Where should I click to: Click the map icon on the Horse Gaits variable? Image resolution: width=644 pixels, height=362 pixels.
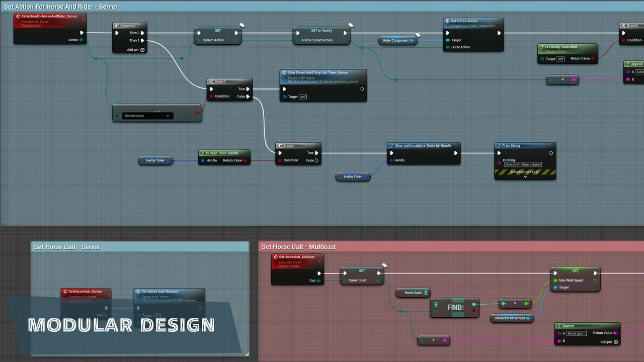[426, 293]
